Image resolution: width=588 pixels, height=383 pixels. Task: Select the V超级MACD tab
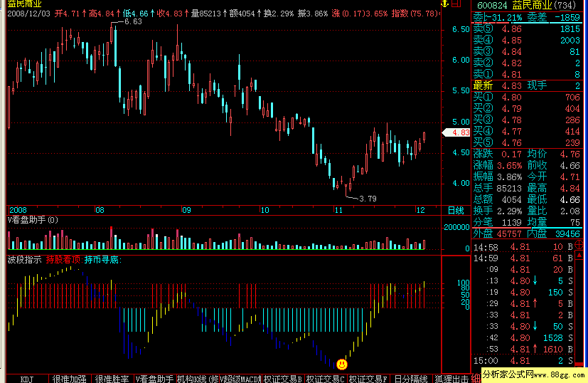pyautogui.click(x=240, y=379)
